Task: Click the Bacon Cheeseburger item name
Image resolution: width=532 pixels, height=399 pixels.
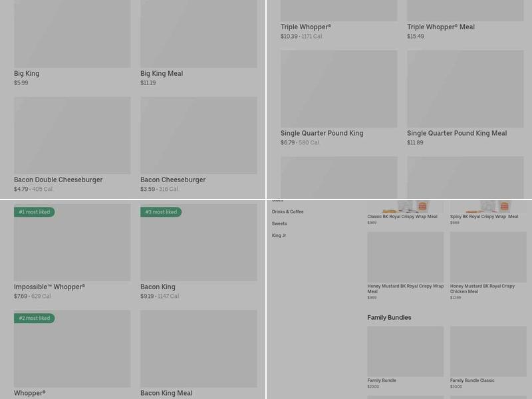Action: [173, 180]
